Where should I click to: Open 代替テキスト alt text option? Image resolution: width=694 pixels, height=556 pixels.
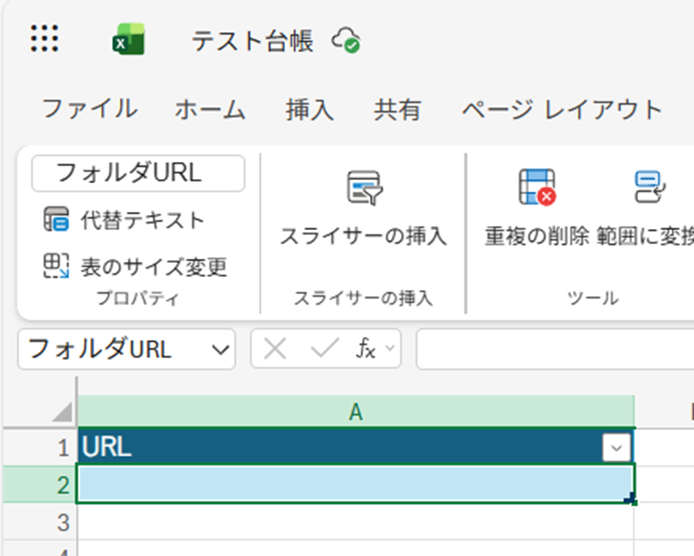123,220
